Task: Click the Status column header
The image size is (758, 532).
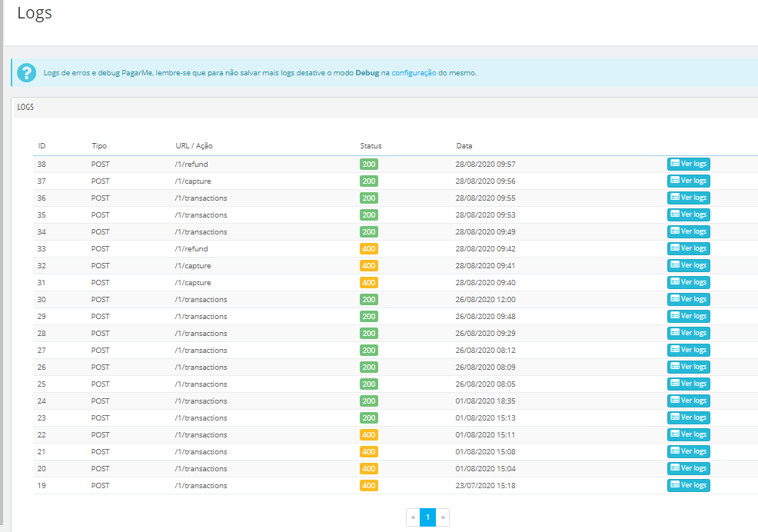Action: pyautogui.click(x=371, y=145)
